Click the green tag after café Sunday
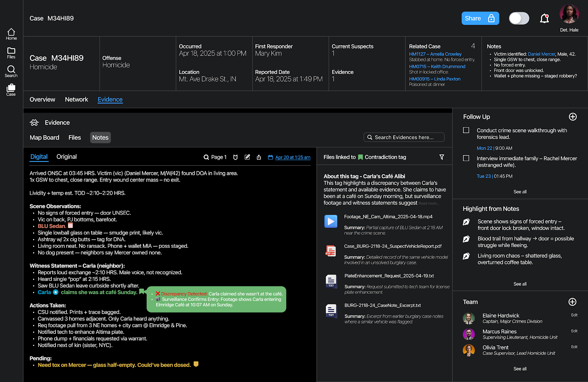Viewport: 588px width, 382px height. point(141,292)
